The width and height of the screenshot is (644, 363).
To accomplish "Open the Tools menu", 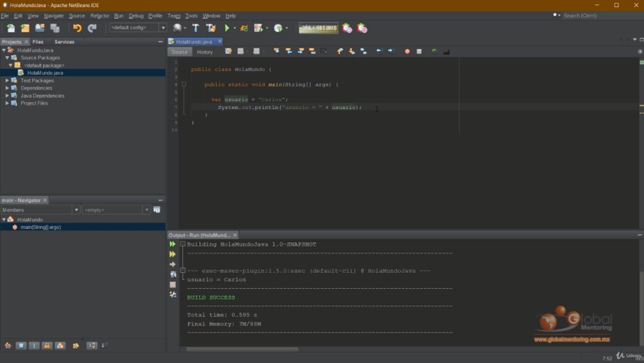I will tap(191, 15).
